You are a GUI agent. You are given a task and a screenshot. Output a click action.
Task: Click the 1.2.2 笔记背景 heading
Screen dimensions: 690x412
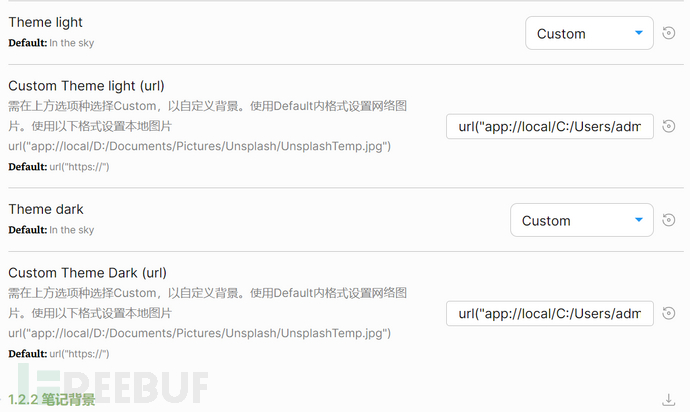(52, 400)
